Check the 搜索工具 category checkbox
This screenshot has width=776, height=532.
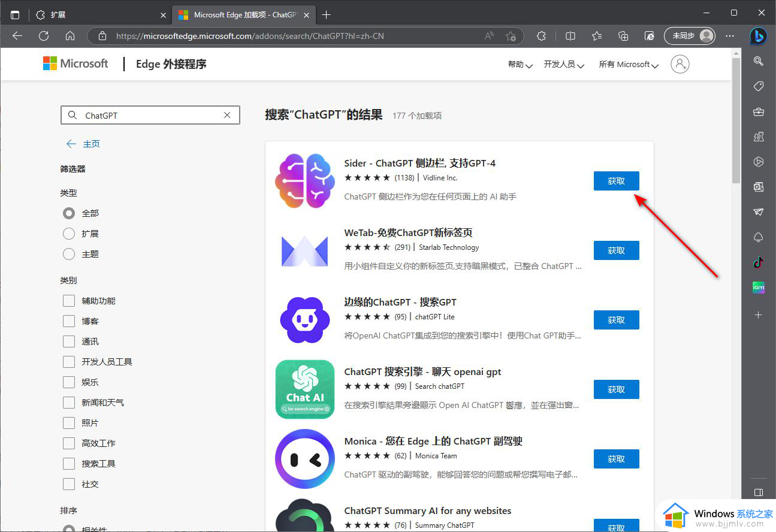point(69,464)
